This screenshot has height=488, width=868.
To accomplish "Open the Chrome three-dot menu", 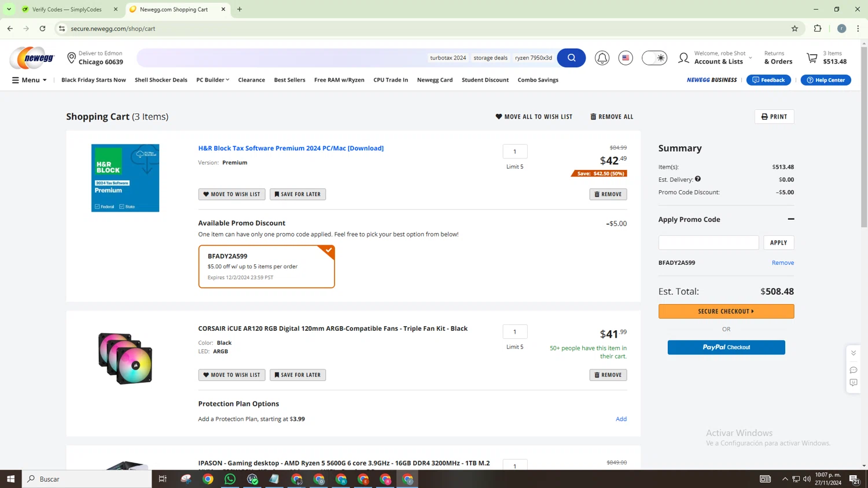I will point(858,28).
